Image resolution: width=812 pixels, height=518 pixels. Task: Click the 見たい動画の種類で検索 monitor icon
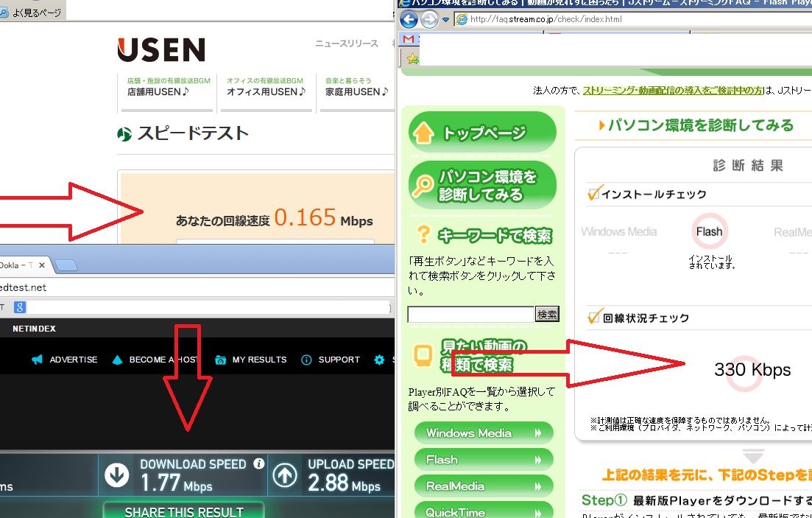point(423,356)
